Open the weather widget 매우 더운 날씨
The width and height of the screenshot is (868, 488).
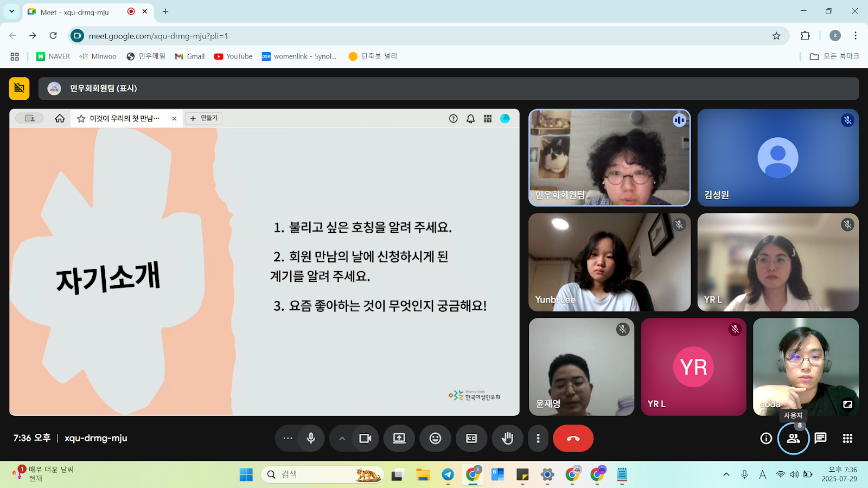pos(43,474)
